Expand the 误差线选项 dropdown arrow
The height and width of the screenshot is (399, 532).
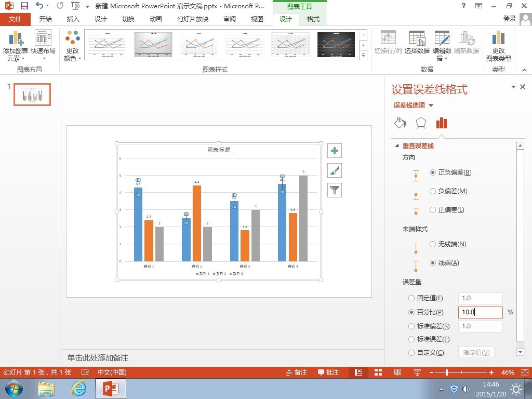point(431,105)
